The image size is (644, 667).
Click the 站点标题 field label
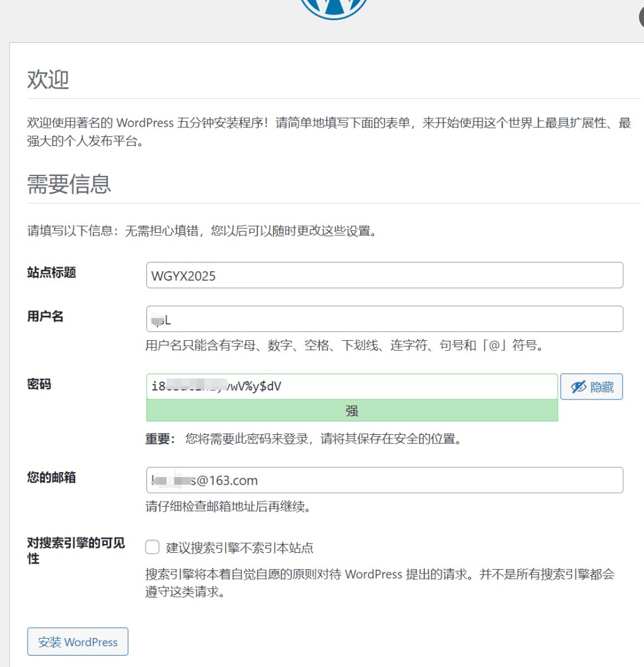[x=52, y=272]
